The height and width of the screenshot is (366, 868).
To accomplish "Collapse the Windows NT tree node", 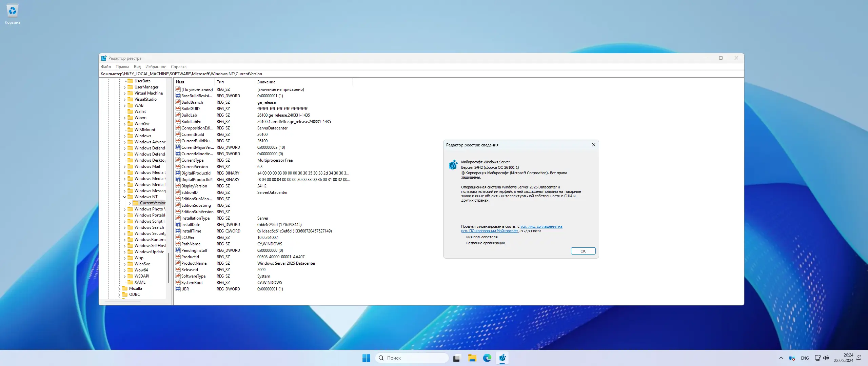I will coord(124,197).
